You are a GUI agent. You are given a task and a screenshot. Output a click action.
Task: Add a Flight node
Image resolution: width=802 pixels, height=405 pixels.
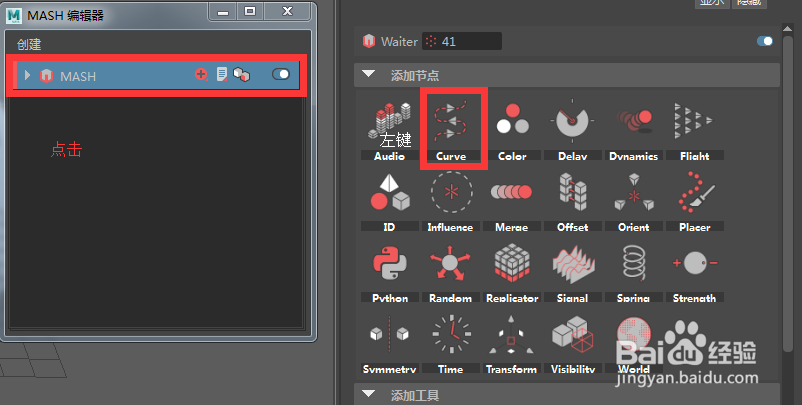(694, 129)
